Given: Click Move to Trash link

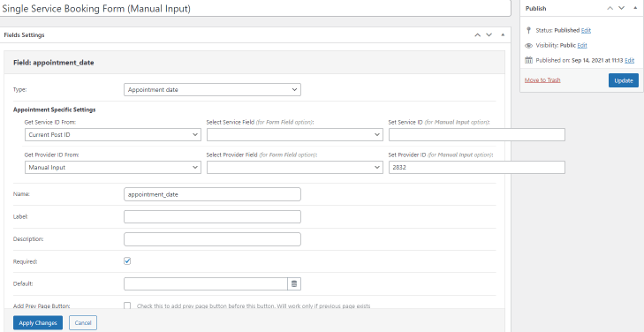Looking at the screenshot, I should (542, 80).
